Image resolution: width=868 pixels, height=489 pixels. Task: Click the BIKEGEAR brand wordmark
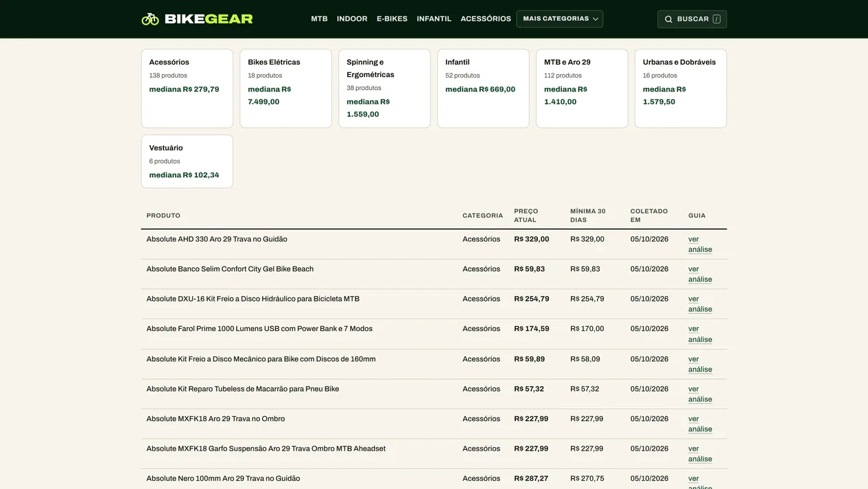[x=209, y=19]
